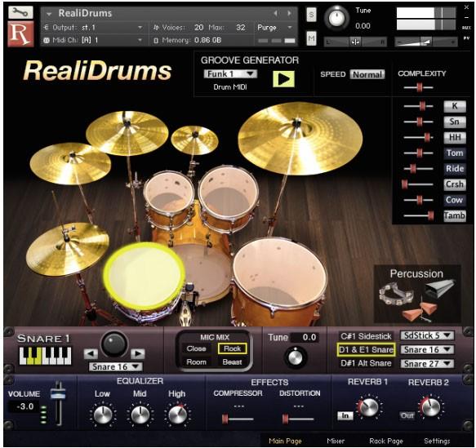Open the Purge dropdown

point(274,28)
